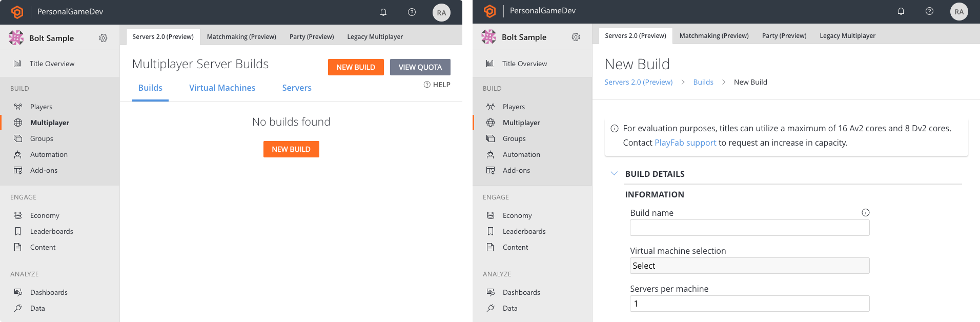
Task: Click Players icon in left window sidebar
Action: click(x=18, y=107)
